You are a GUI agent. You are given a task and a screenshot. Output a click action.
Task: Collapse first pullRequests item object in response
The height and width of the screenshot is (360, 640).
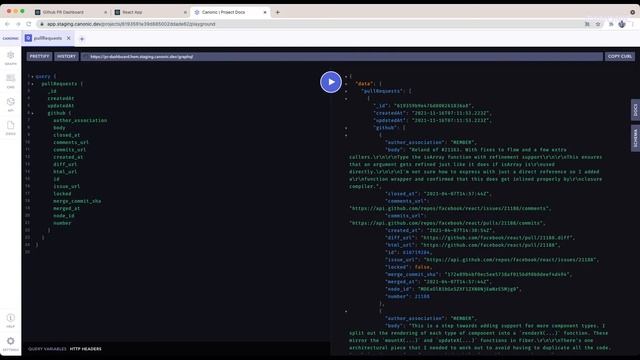click(346, 98)
